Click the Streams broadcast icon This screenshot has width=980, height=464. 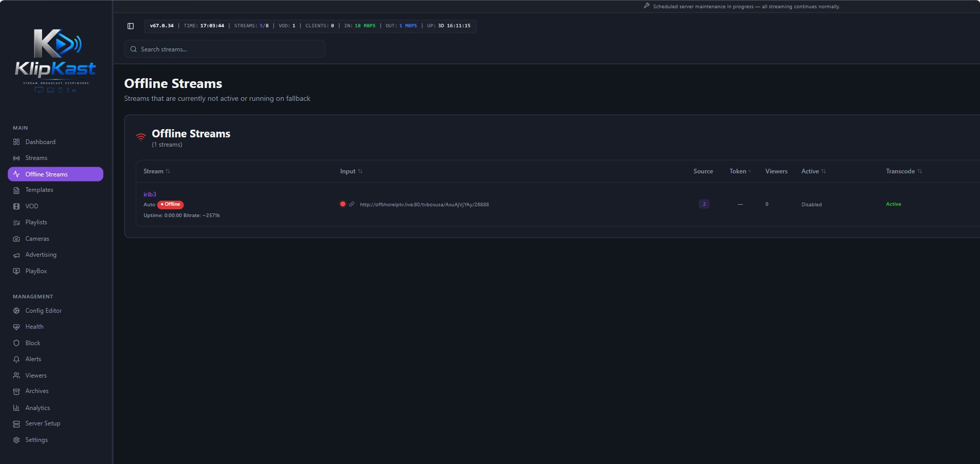[16, 158]
